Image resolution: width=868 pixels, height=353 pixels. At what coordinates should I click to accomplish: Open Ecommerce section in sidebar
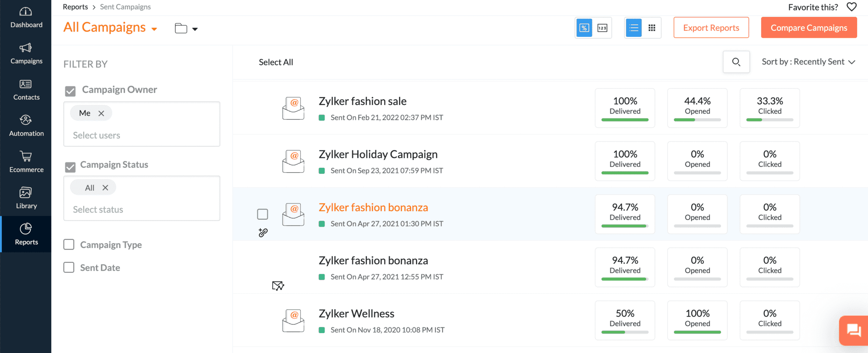(x=26, y=162)
